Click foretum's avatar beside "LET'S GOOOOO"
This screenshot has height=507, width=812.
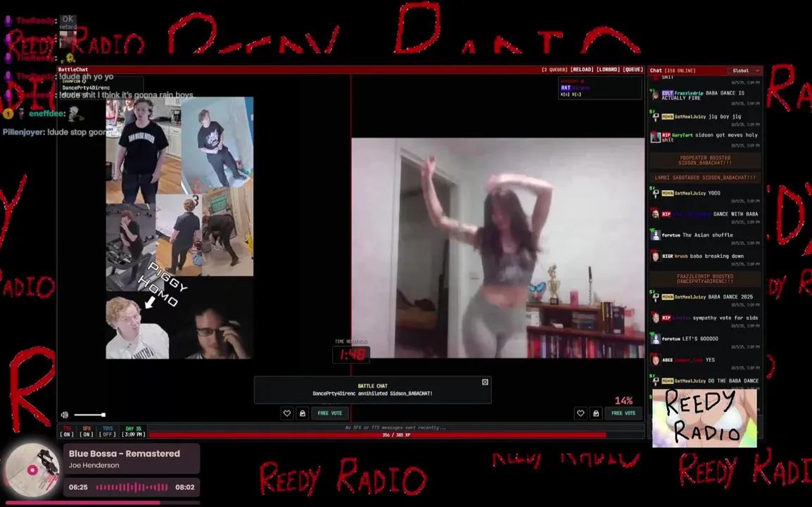656,339
